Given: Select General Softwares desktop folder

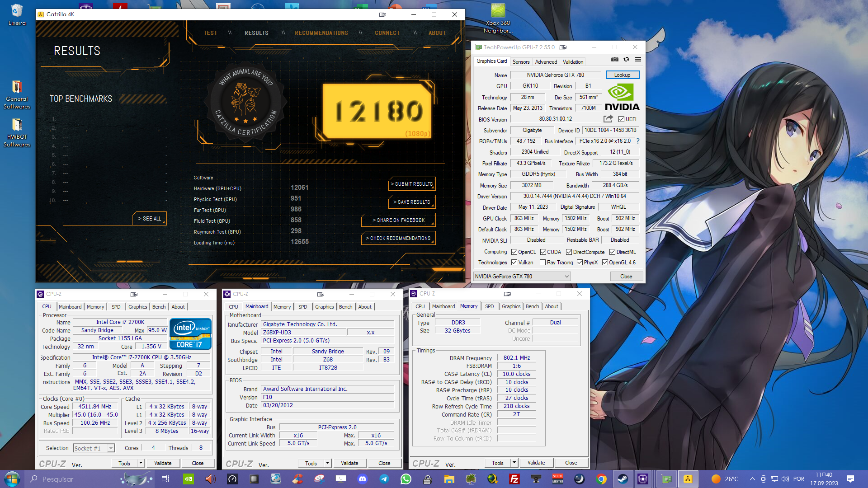Looking at the screenshot, I should point(17,95).
